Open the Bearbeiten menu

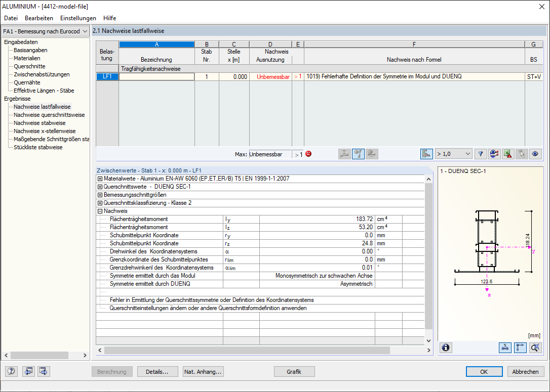[39, 18]
